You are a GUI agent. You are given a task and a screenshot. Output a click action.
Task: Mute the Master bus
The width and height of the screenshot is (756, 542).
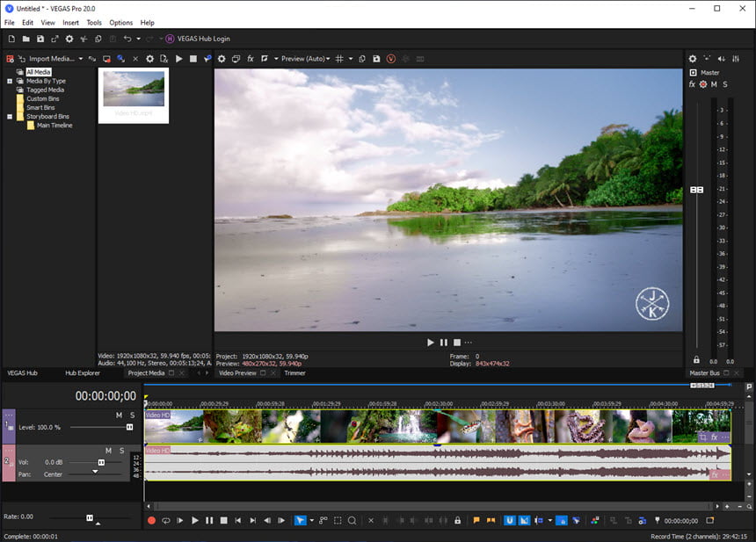tap(714, 84)
